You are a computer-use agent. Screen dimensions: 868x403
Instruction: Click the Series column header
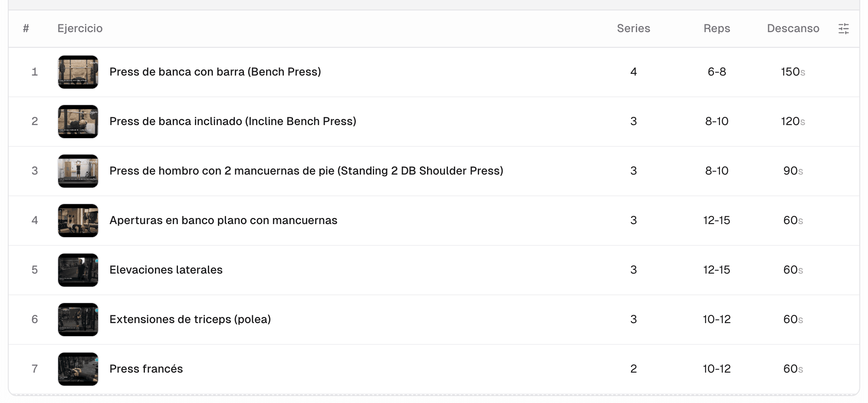634,28
